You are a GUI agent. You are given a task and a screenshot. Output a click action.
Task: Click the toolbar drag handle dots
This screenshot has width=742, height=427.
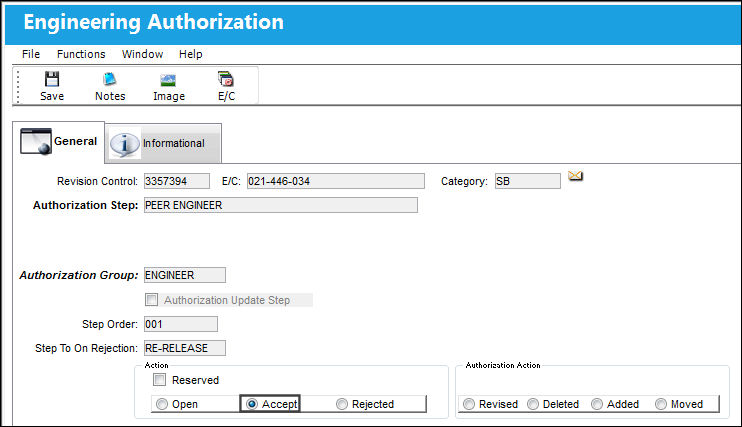click(x=18, y=86)
